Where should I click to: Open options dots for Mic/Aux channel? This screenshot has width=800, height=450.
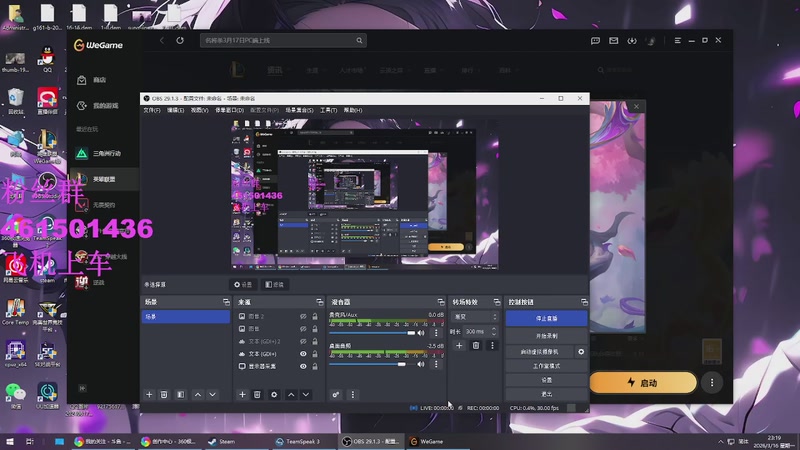pos(436,333)
